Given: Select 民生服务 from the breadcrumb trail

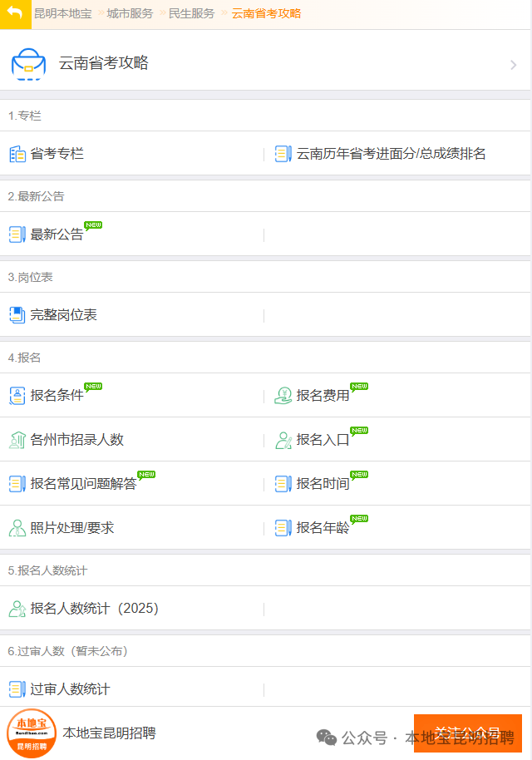Looking at the screenshot, I should pos(191,14).
